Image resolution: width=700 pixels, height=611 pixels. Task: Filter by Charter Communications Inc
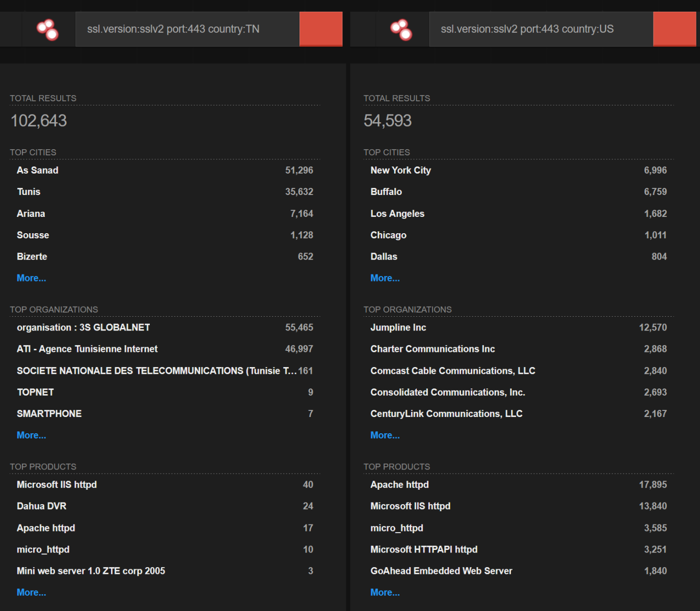click(x=433, y=349)
